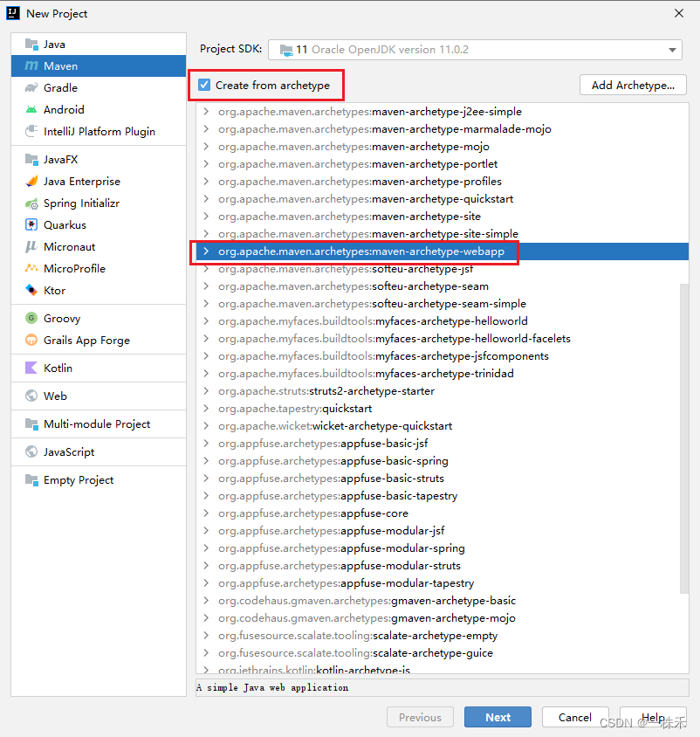
Task: Click the Cancel button
Action: (x=575, y=717)
